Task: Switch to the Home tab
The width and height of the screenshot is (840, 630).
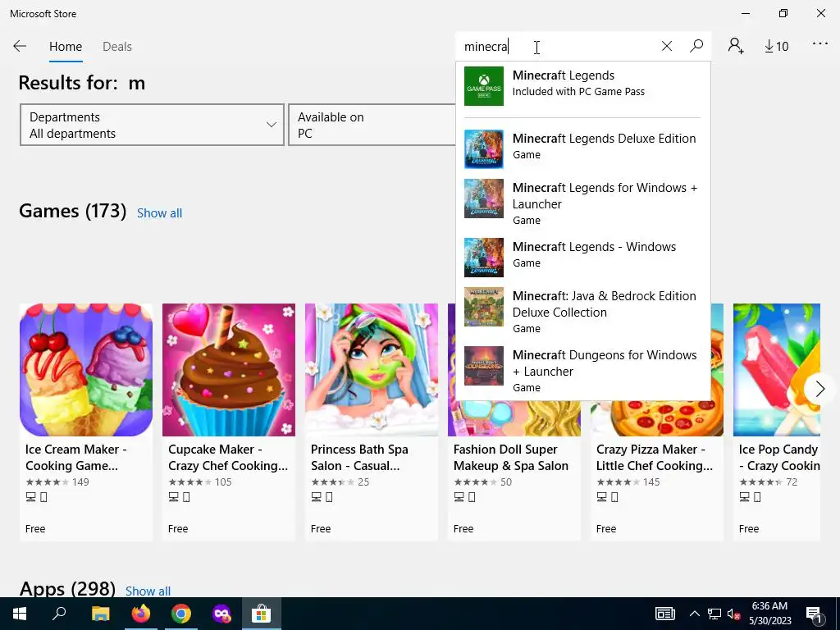Action: click(x=66, y=47)
